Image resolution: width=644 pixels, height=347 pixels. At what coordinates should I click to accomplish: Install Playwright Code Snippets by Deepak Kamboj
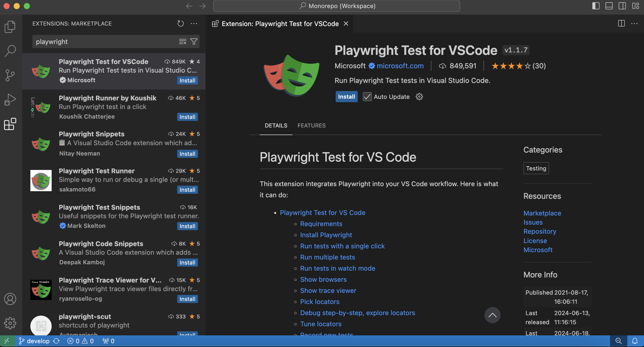tap(187, 263)
